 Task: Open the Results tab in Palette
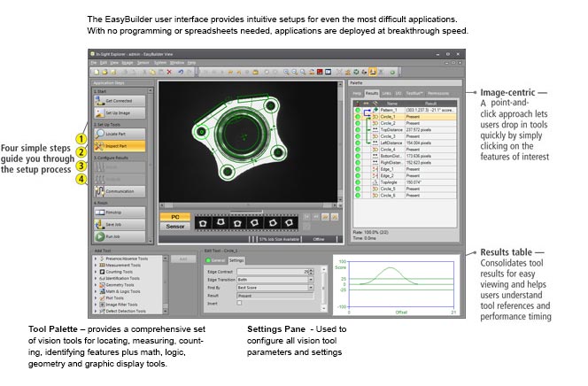click(372, 91)
